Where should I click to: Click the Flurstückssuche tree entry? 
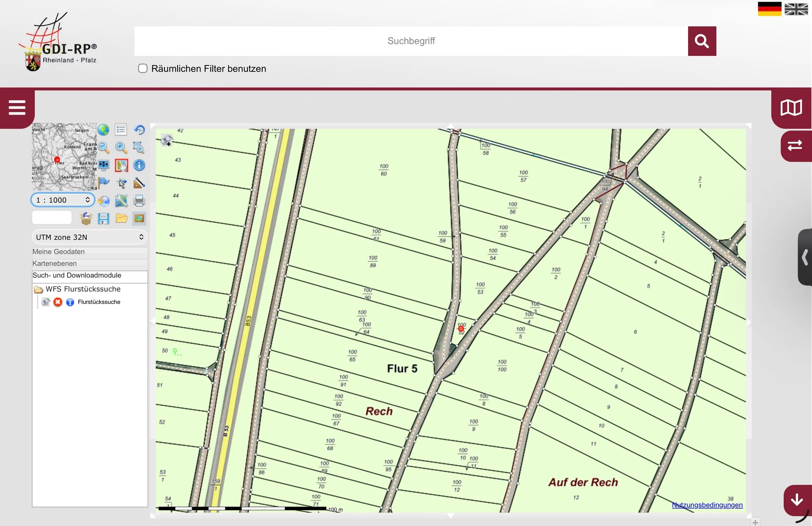[x=99, y=302]
